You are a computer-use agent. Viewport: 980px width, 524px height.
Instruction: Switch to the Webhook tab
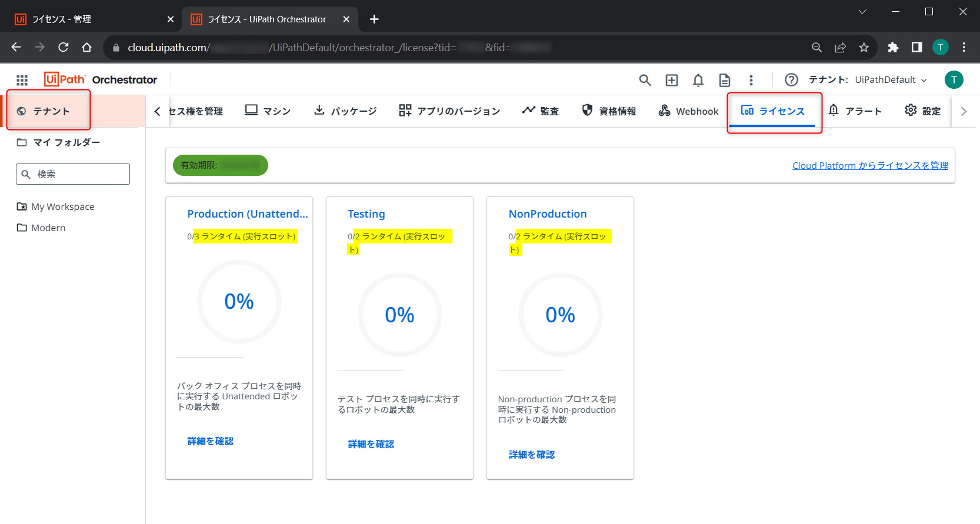(x=688, y=111)
